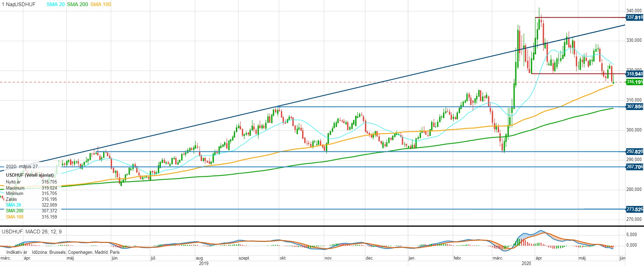Click the 310,000 price axis tick
Viewport: 644px width, 266px height.
tap(634, 100)
